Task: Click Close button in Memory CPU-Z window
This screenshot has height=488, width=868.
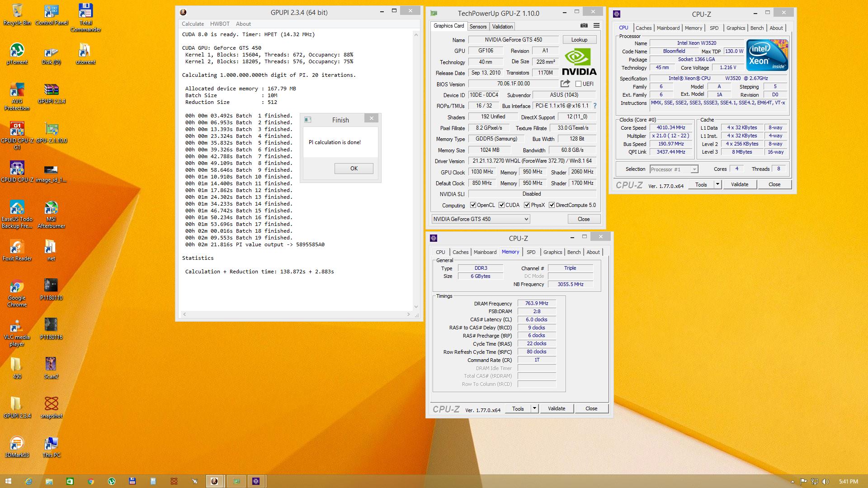Action: [591, 408]
